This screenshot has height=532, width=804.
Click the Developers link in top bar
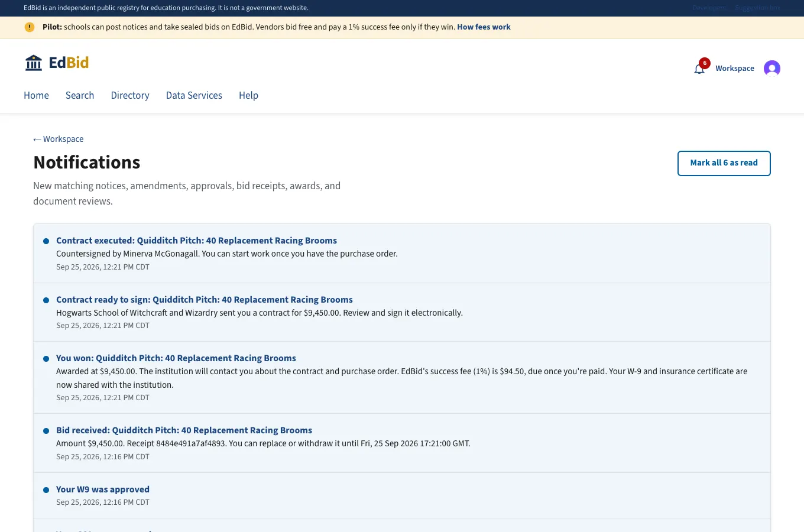pos(709,8)
